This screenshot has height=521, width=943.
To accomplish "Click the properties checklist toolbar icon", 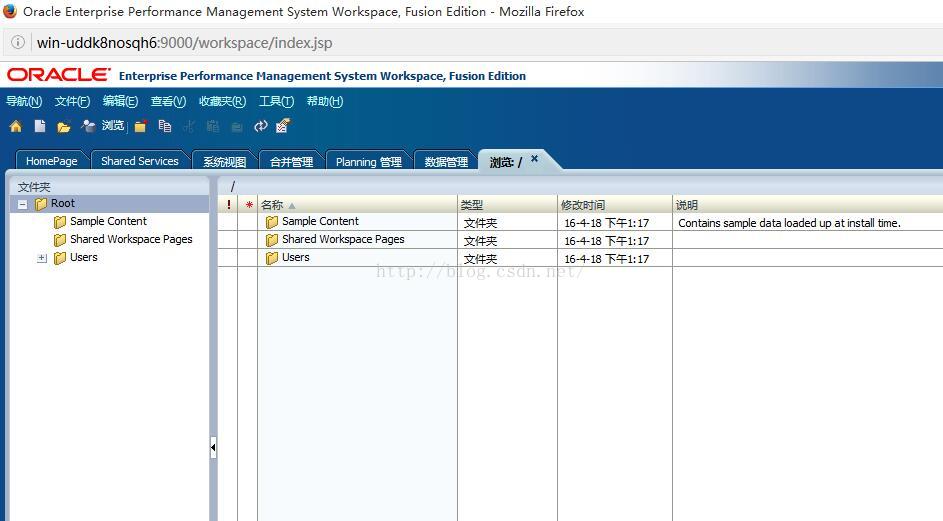I will (283, 125).
